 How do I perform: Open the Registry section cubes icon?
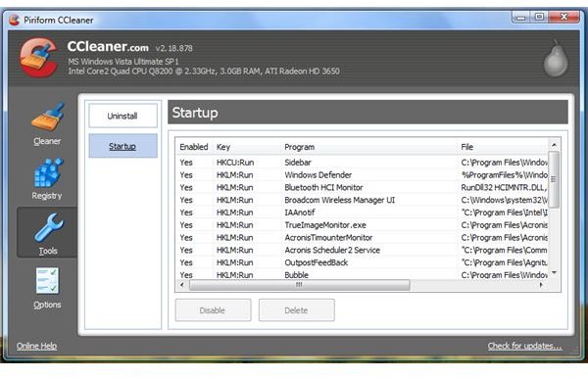pyautogui.click(x=48, y=172)
